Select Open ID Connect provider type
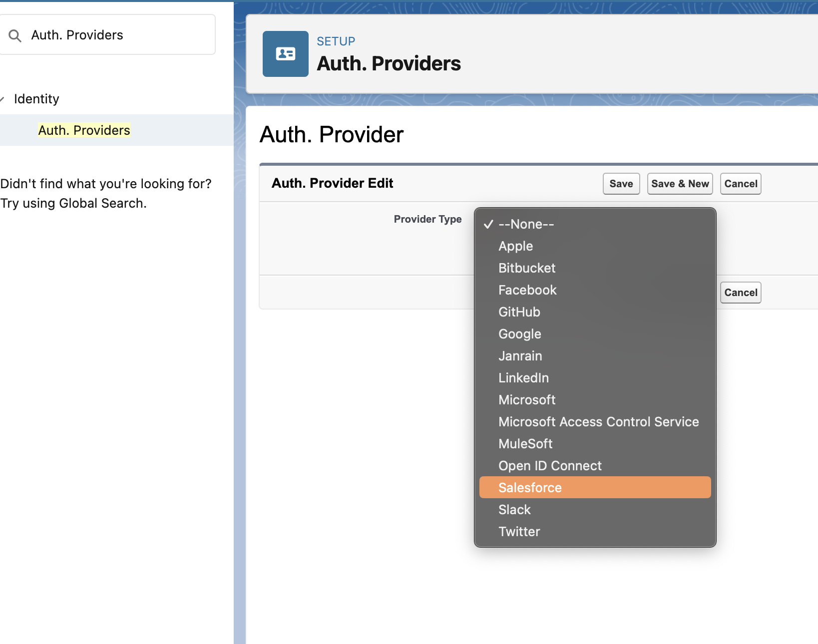Viewport: 818px width, 644px height. [x=549, y=465]
